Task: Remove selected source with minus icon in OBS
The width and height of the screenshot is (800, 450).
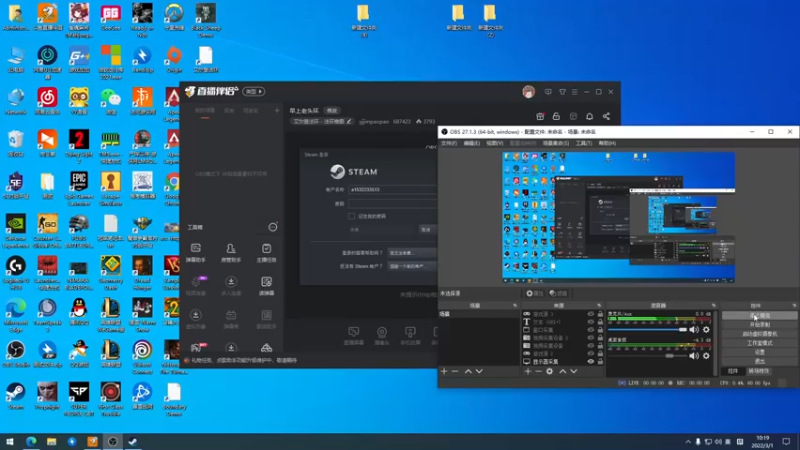Action: click(x=538, y=371)
